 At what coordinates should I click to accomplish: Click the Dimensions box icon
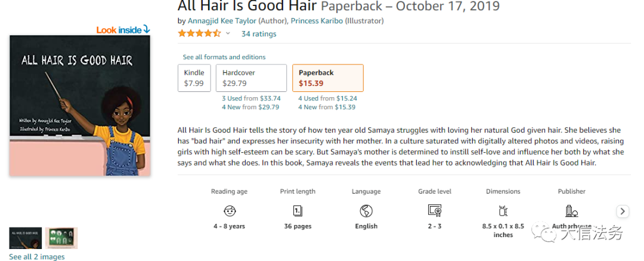pyautogui.click(x=503, y=211)
